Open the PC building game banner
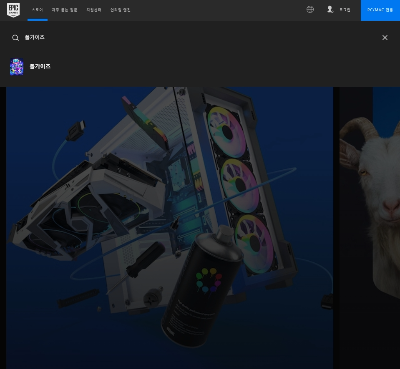Viewport: 400px width, 369px height. (x=169, y=228)
